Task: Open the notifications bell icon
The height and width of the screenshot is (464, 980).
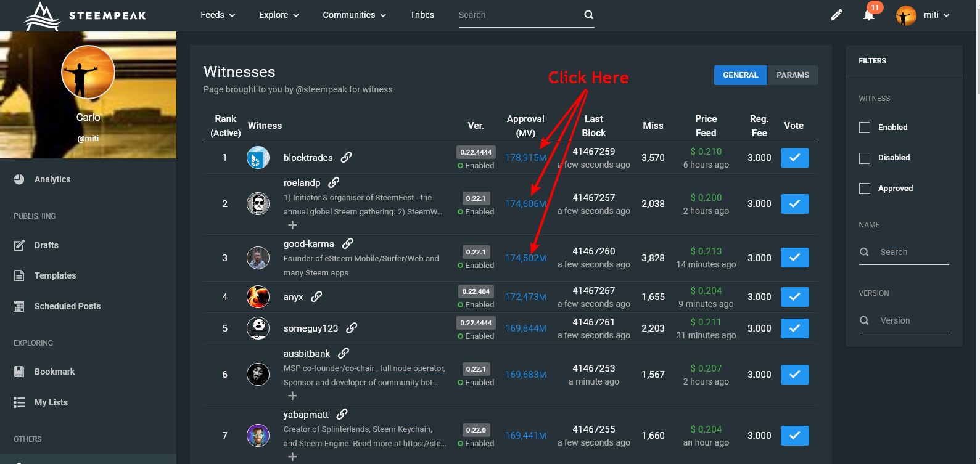Action: coord(869,15)
